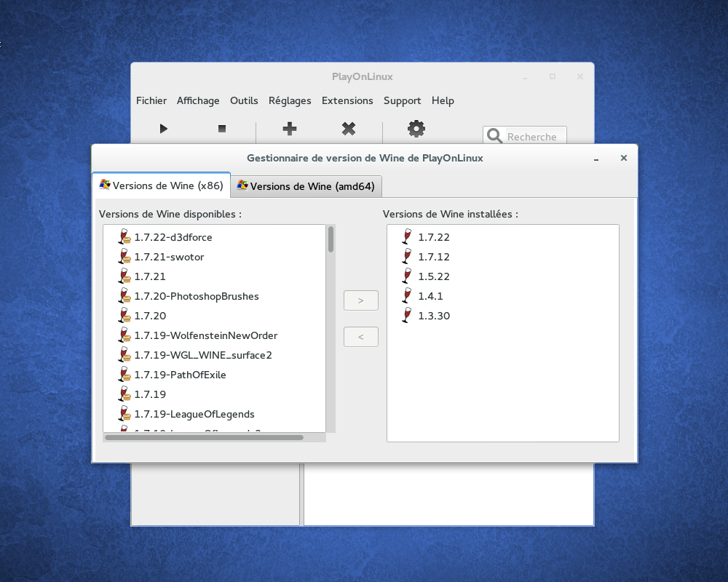Viewport: 728px width, 582px height.
Task: Click the magnifier icon in the search box
Action: pyautogui.click(x=494, y=136)
